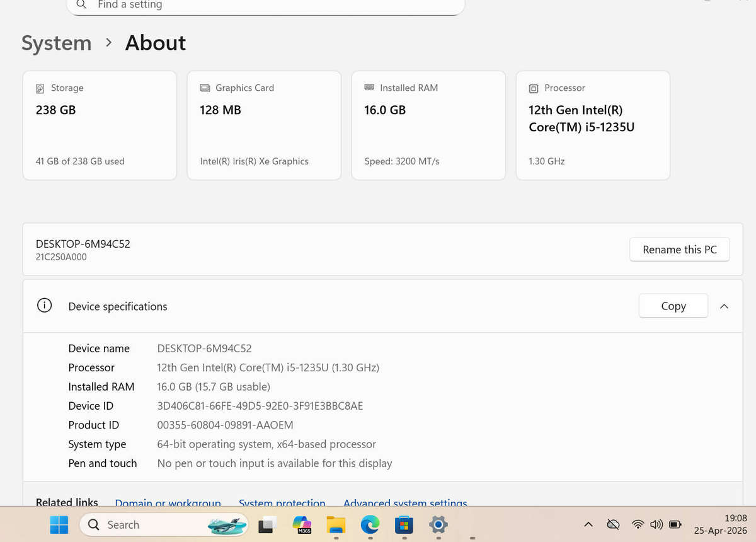Click the Installed RAM icon
756x542 pixels.
point(369,88)
